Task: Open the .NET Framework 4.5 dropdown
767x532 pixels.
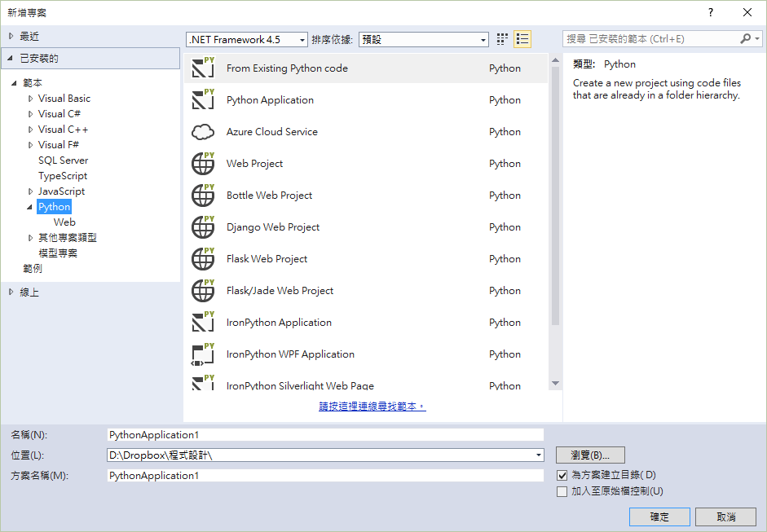Action: 247,40
